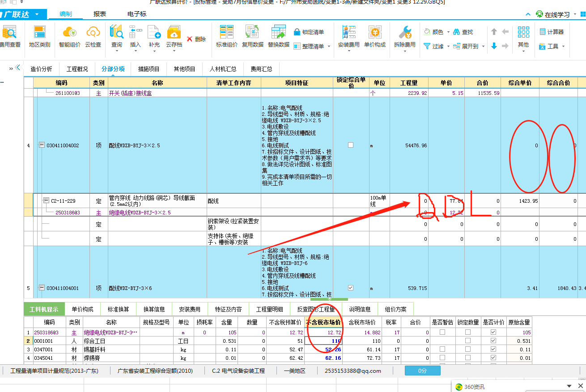Toggle 锁定数量 for 综合工日 row
This screenshot has height=392, width=586.
(467, 341)
